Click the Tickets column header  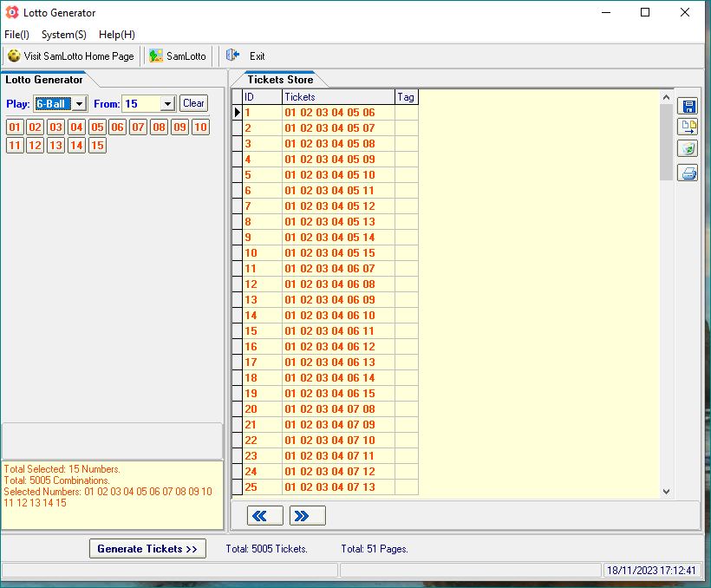tap(338, 96)
